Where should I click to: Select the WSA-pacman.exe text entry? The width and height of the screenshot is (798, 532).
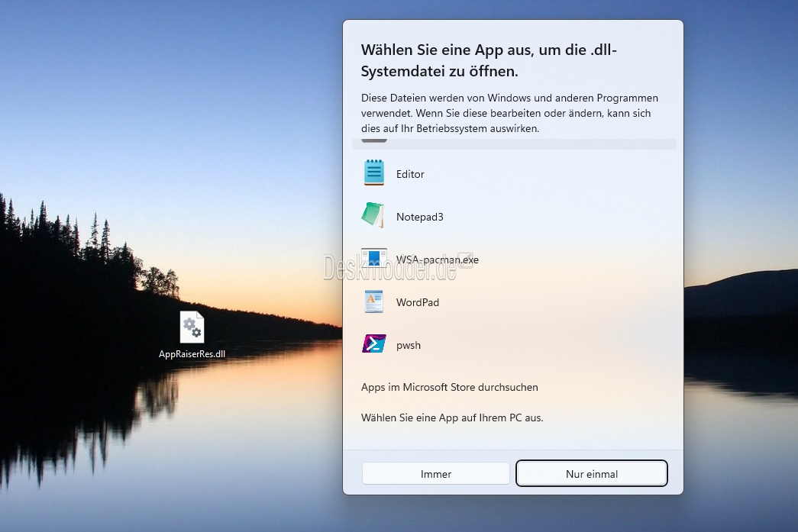437,260
